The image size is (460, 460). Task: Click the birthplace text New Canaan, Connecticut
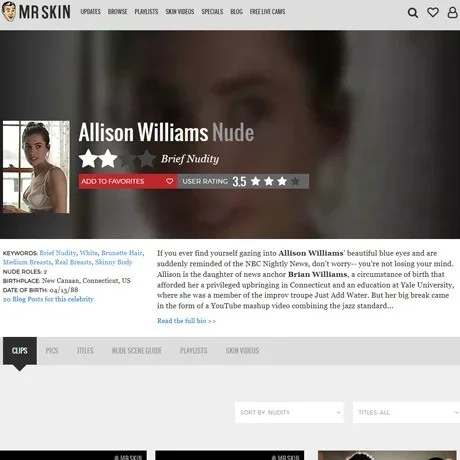[x=86, y=281]
